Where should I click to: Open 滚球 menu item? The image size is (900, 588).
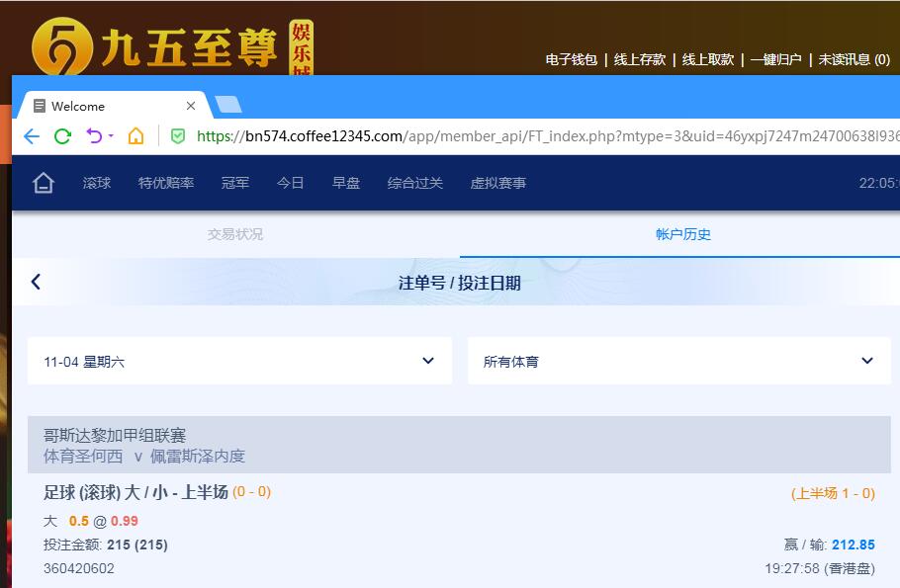(97, 183)
